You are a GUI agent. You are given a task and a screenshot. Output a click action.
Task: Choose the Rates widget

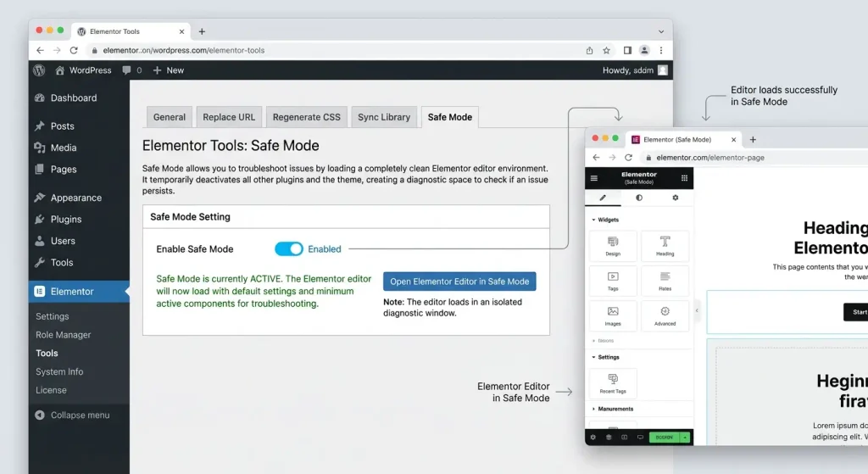click(x=665, y=281)
